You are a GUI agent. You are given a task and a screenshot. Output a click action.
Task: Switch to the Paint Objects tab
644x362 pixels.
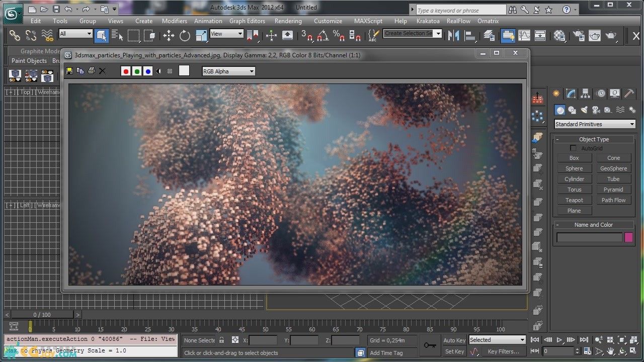coord(29,61)
